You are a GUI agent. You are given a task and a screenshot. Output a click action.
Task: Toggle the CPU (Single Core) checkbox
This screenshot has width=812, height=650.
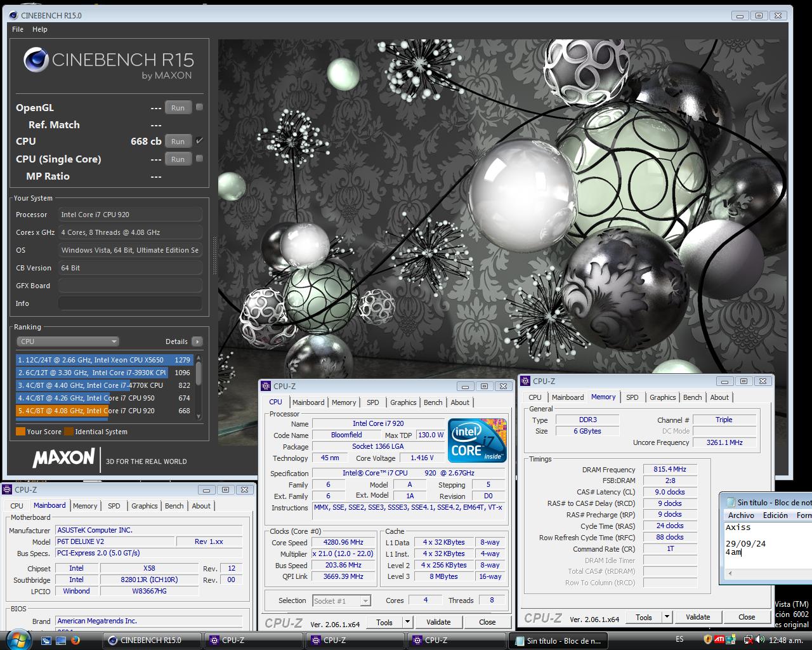[199, 159]
